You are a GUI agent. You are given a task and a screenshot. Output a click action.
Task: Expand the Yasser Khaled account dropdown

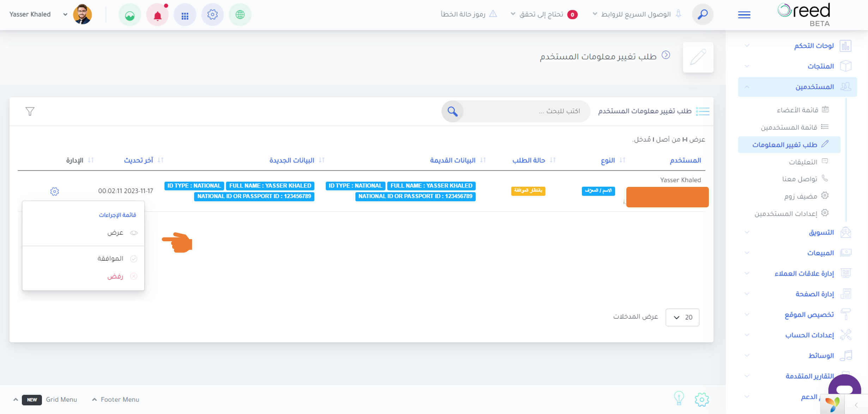tap(38, 14)
